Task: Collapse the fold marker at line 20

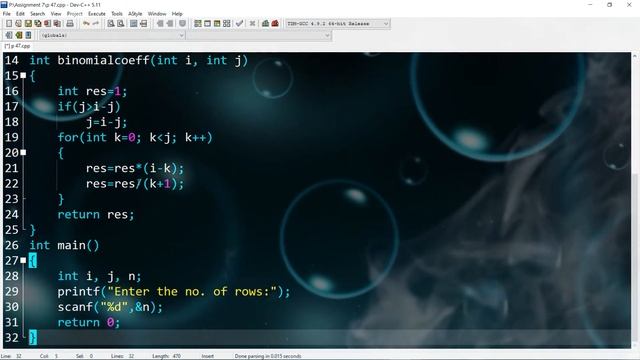Action: [23, 152]
